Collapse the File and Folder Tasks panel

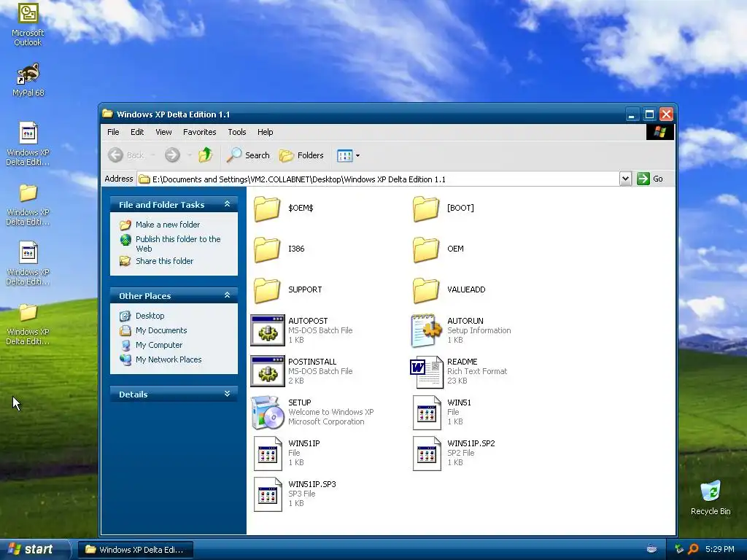(x=228, y=204)
